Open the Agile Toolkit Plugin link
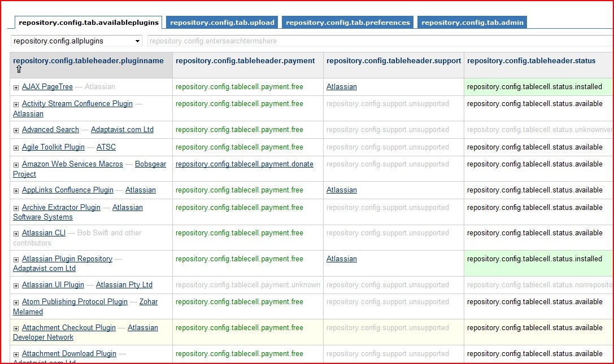614x364 pixels. click(53, 147)
